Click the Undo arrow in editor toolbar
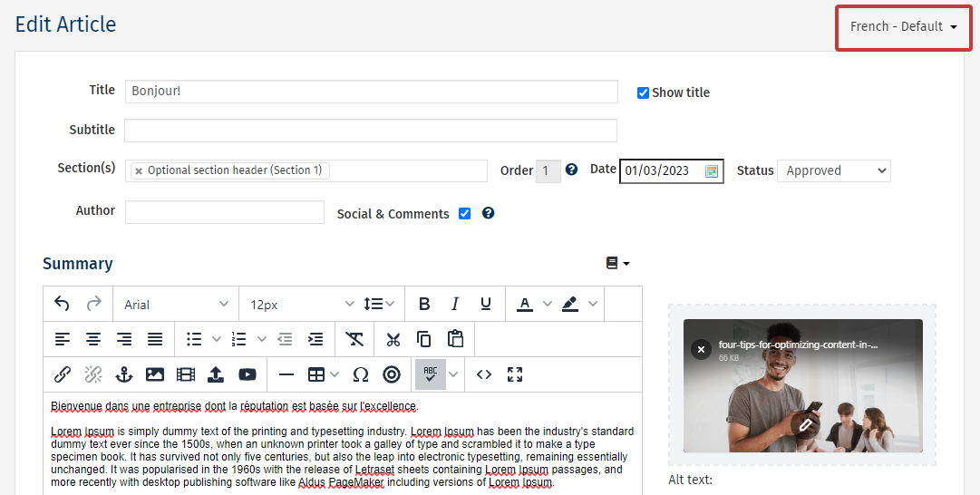The image size is (980, 495). coord(63,305)
